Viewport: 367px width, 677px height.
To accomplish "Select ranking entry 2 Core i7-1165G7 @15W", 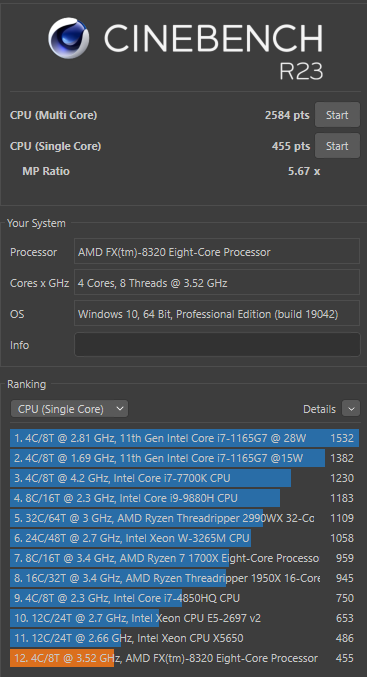I will [184, 458].
